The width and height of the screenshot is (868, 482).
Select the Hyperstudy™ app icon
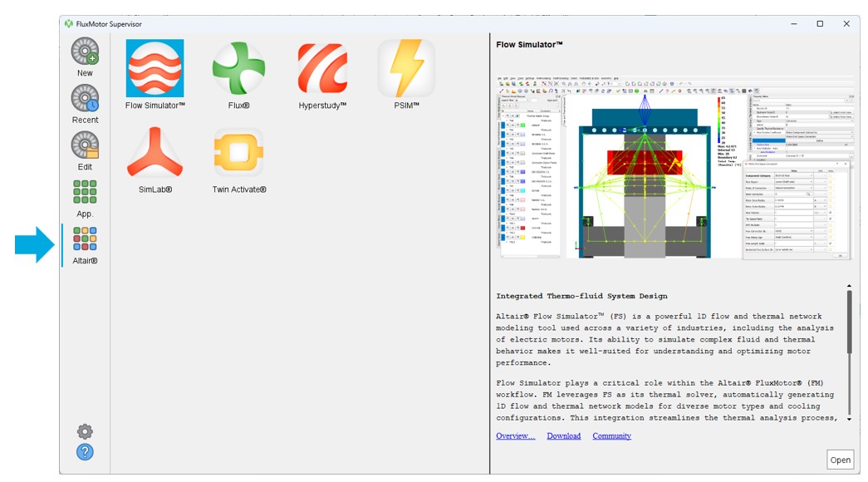(322, 68)
